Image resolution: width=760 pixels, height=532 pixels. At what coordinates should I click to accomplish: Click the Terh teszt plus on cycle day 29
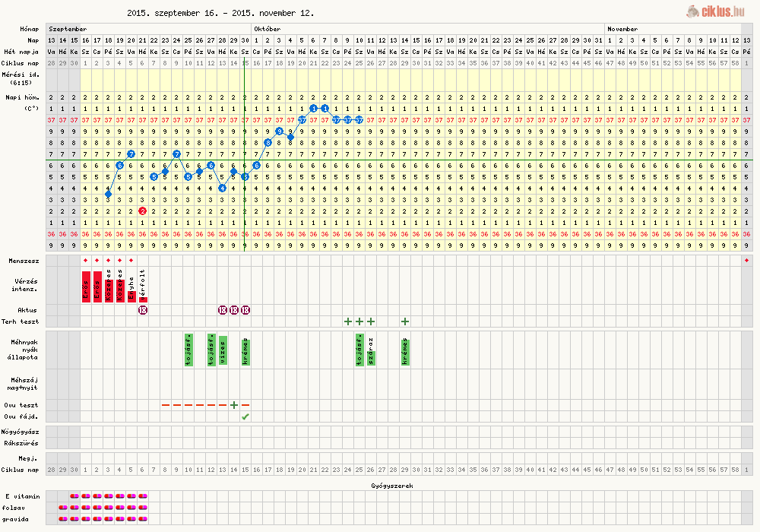(405, 321)
